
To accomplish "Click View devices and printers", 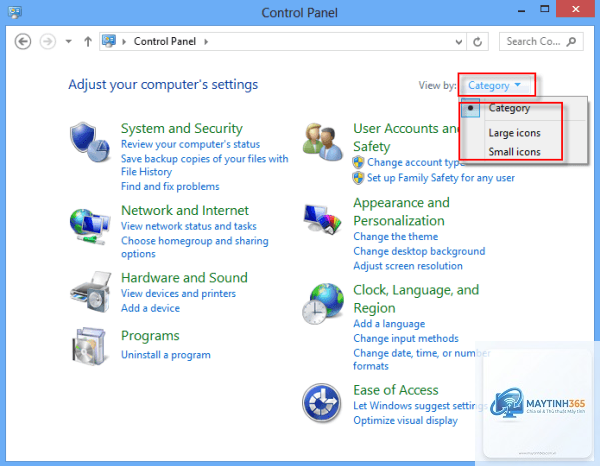I will 178,294.
